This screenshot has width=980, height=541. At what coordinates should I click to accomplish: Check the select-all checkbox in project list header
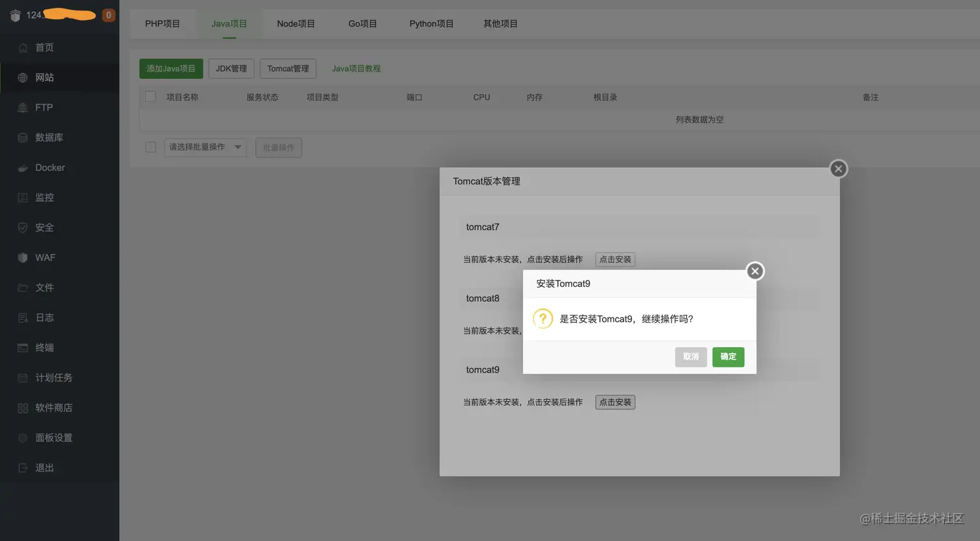click(x=150, y=96)
